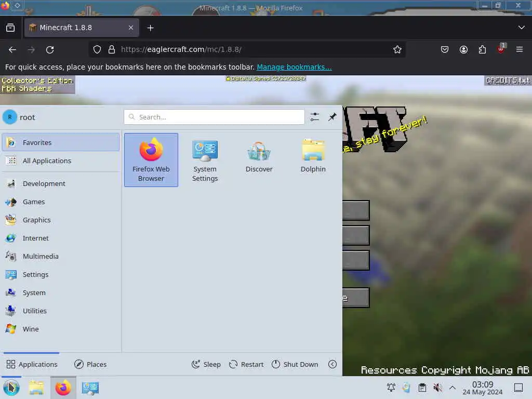Screen dimensions: 532x399
Task: Open CREDITS.txt in the game
Action: click(x=508, y=81)
